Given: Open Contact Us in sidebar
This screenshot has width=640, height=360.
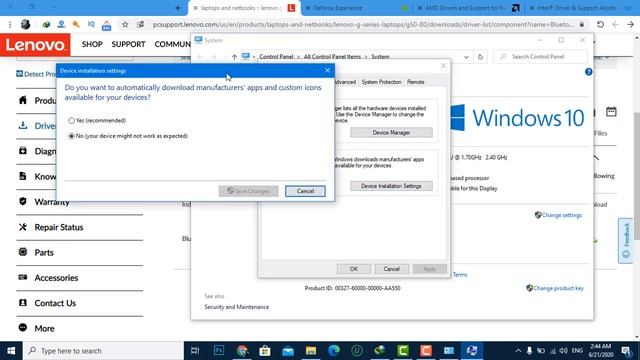Looking at the screenshot, I should (x=55, y=303).
